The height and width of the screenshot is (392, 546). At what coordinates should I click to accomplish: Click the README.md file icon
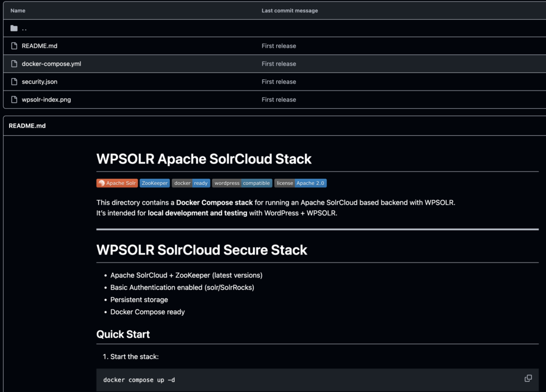click(x=14, y=46)
